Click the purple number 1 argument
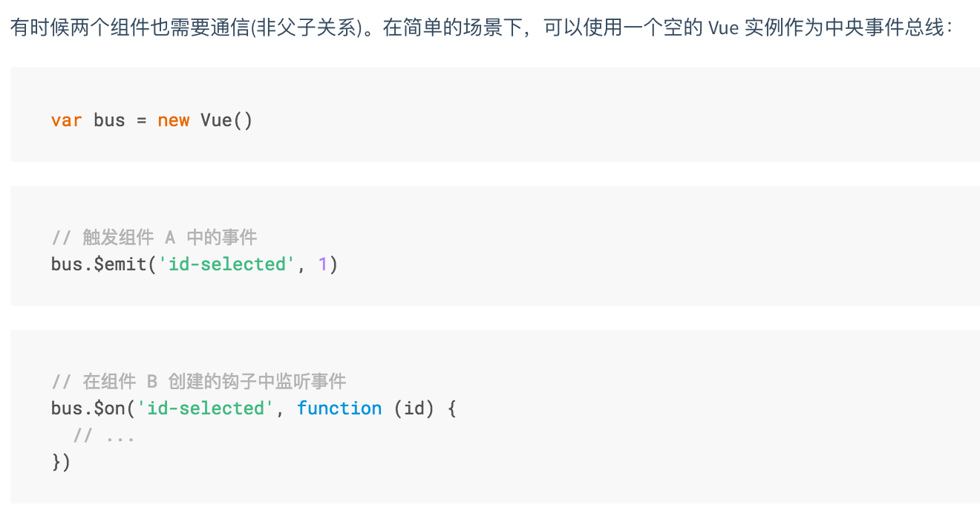Image resolution: width=980 pixels, height=508 pixels. click(322, 264)
